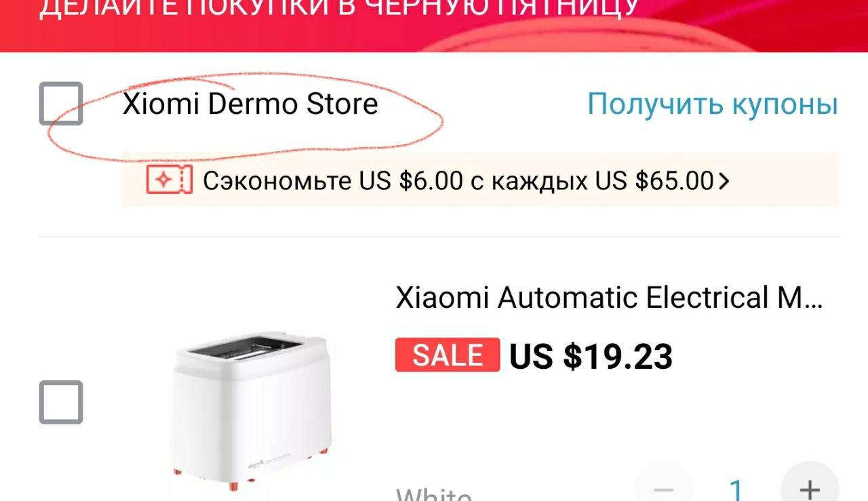Expand coupon details with the chevron arrow
The image size is (868, 501).
[724, 181]
